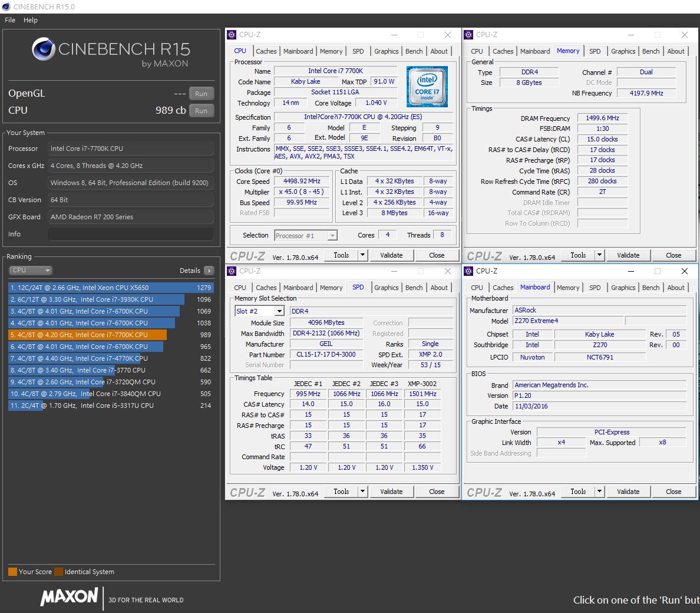Select ranking row for Xeon X5650

point(111,288)
